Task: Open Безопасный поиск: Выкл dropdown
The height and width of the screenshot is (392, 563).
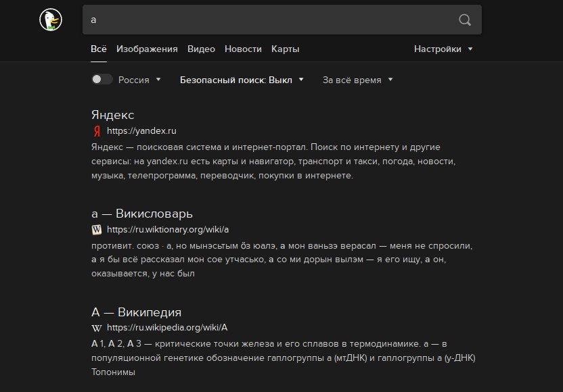Action: (x=242, y=80)
